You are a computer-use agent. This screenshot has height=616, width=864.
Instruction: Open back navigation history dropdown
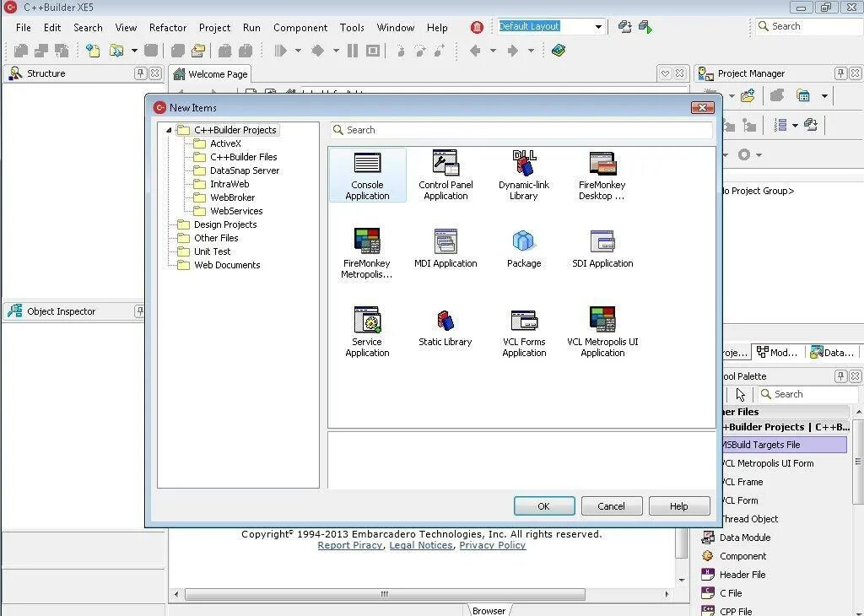493,51
